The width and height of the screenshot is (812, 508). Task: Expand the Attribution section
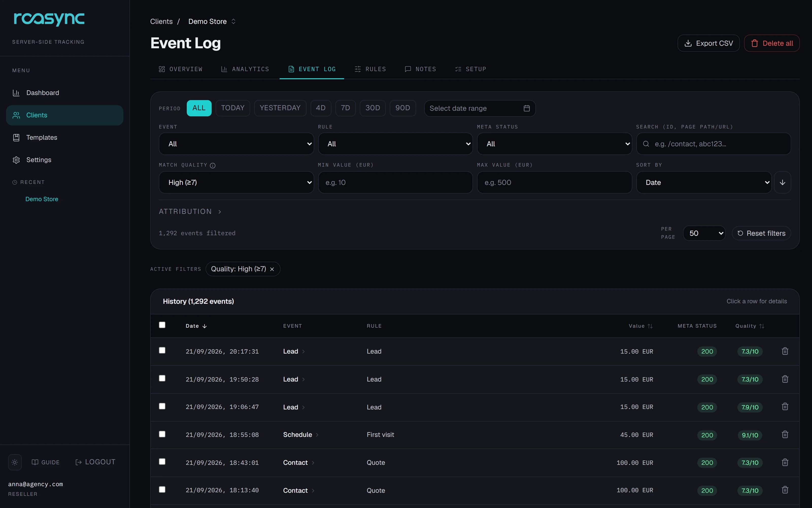(190, 212)
